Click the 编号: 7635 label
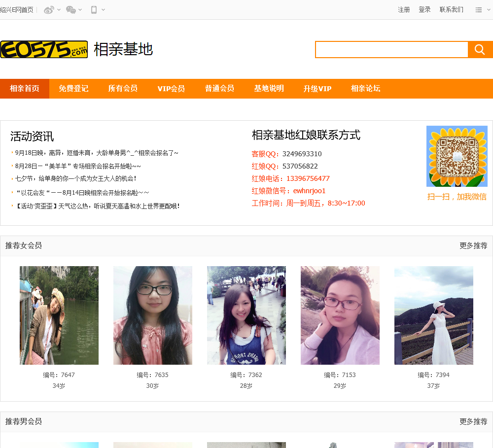The width and height of the screenshot is (493, 448). (x=152, y=375)
